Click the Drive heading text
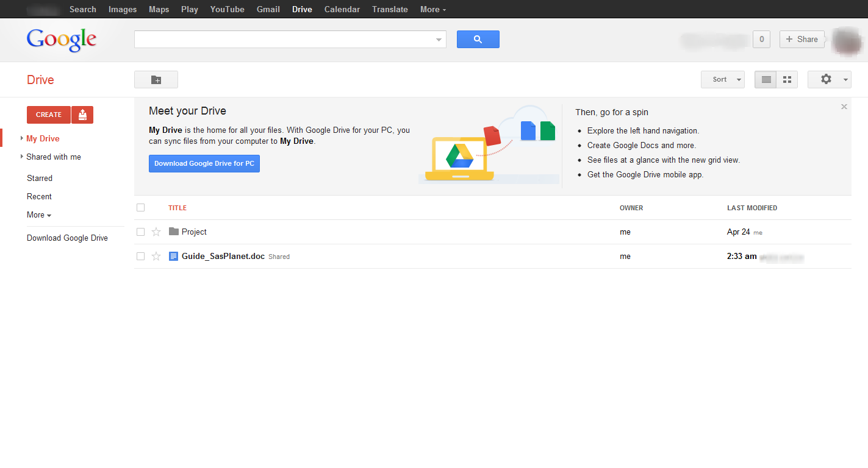Screen dimensions: 868x468 coord(40,80)
